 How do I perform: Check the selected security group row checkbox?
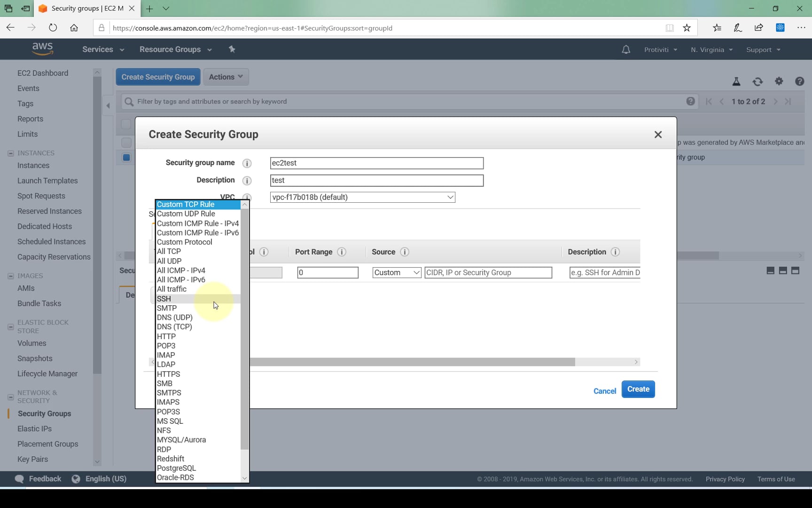coord(126,158)
